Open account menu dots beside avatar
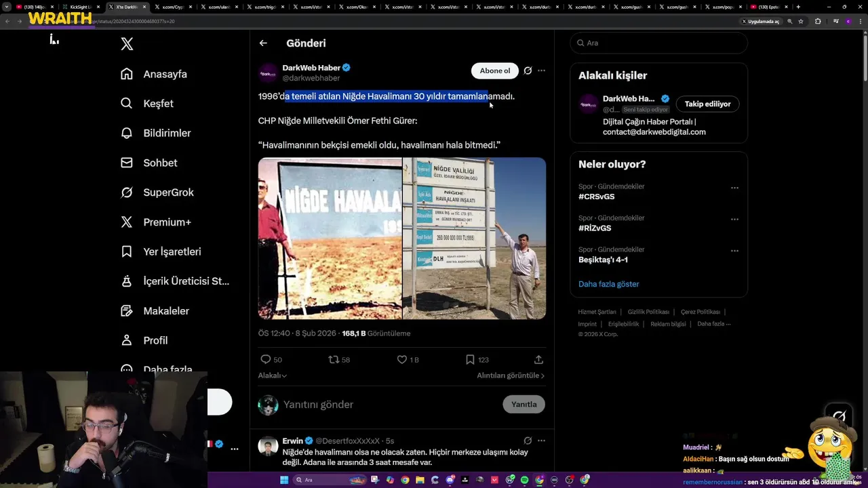Viewport: 868px width, 488px height. coord(235,449)
